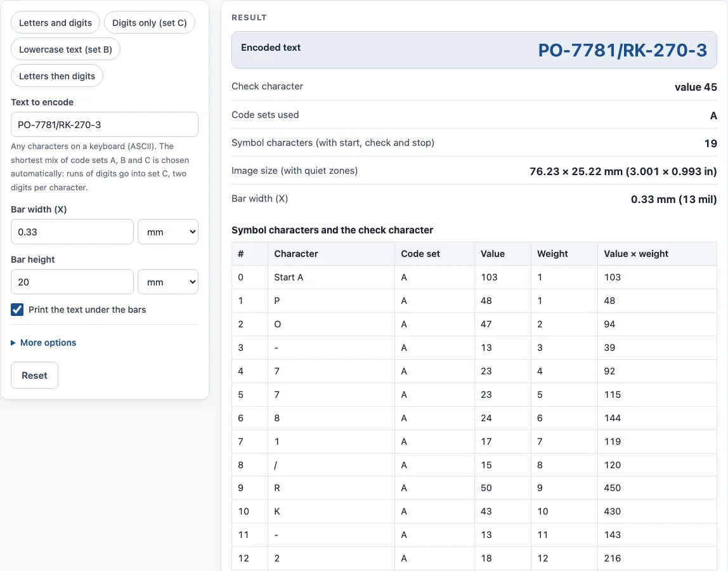This screenshot has width=728, height=571.
Task: Select the 'Letters and digits' preset
Action: (55, 23)
